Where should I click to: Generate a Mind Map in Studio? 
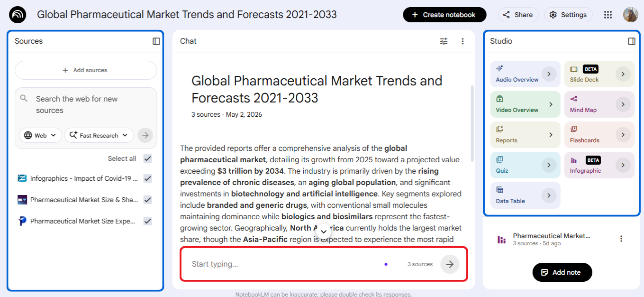pyautogui.click(x=599, y=104)
